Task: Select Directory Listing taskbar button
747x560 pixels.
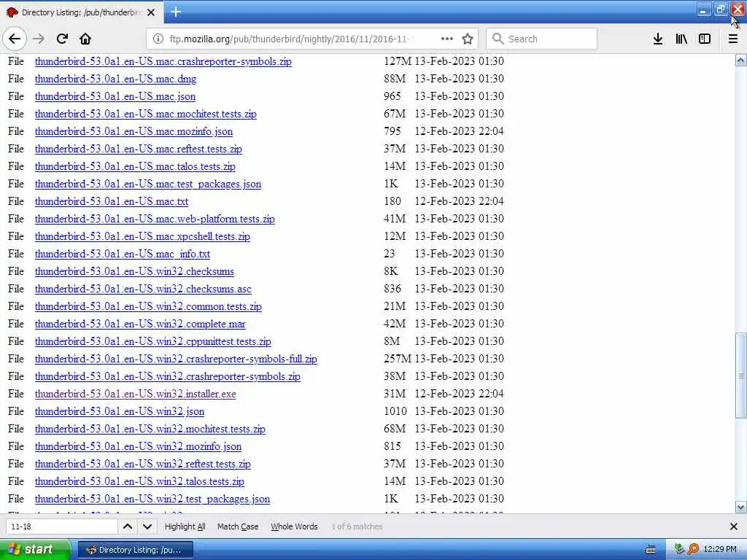Action: pos(135,550)
